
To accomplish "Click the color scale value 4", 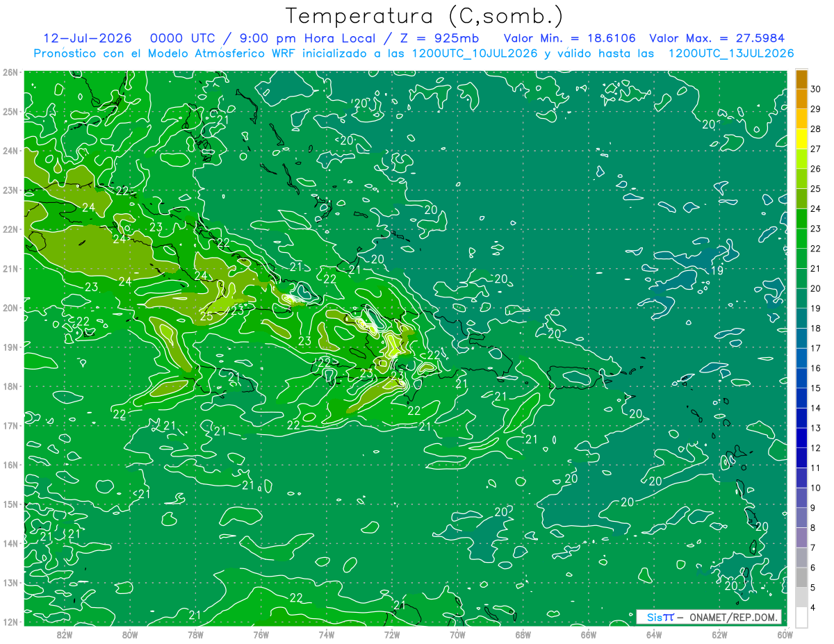I will pos(814,607).
